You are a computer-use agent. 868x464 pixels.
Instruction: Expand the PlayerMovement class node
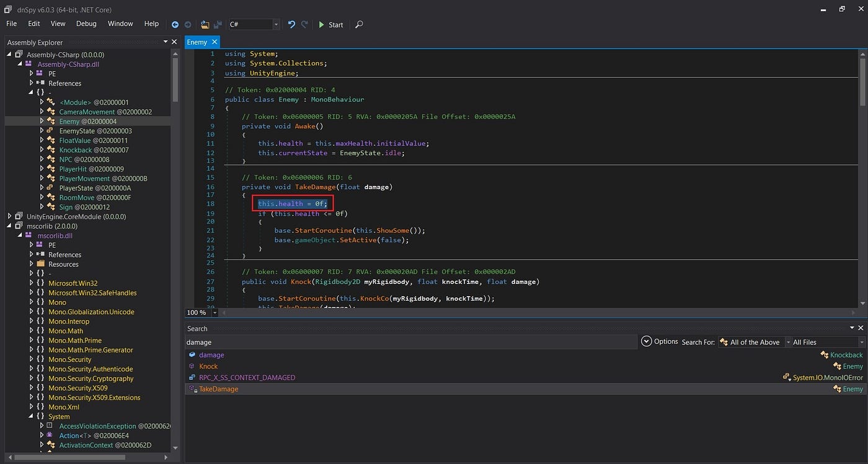pos(42,179)
